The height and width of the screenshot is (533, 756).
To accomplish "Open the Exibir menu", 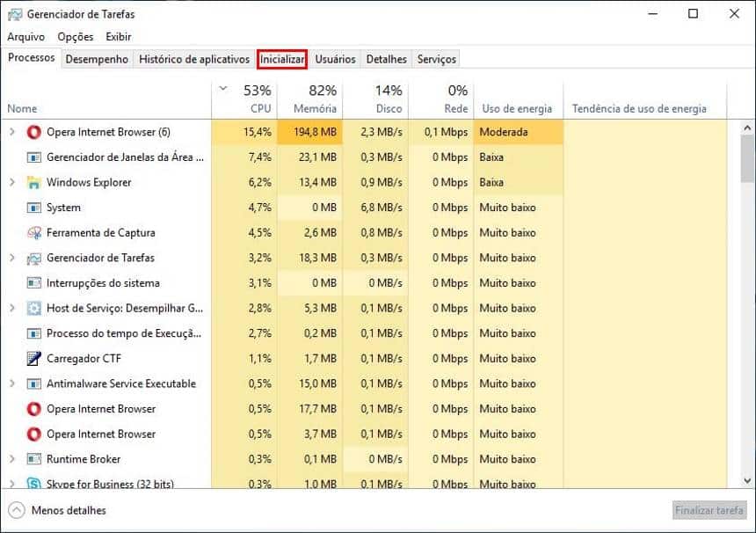I will 119,37.
